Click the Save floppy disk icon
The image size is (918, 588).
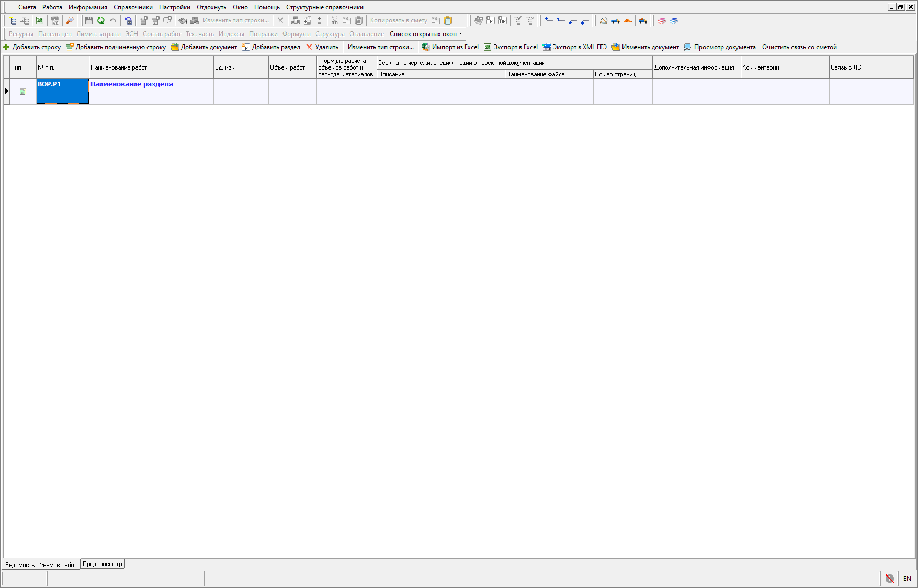coord(88,20)
